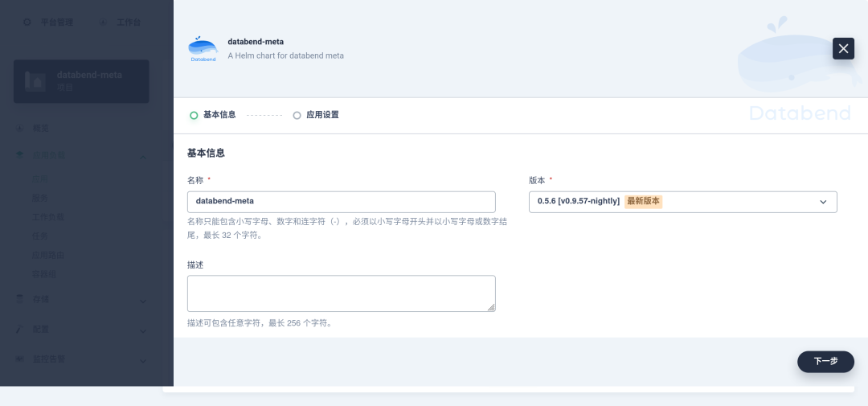Screen dimensions: 868x406
Task: Click the 名称 input field
Action: [x=341, y=202]
